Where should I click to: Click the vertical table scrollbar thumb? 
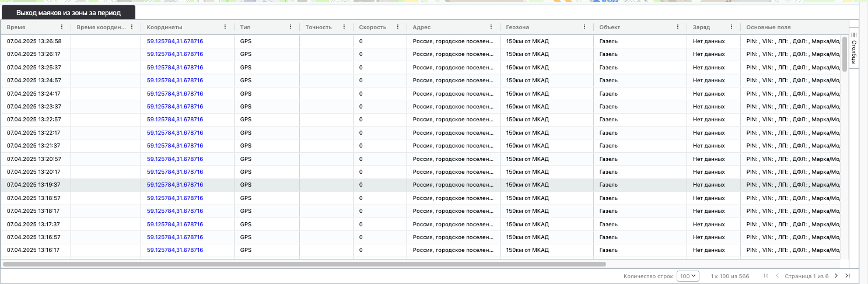[845, 54]
